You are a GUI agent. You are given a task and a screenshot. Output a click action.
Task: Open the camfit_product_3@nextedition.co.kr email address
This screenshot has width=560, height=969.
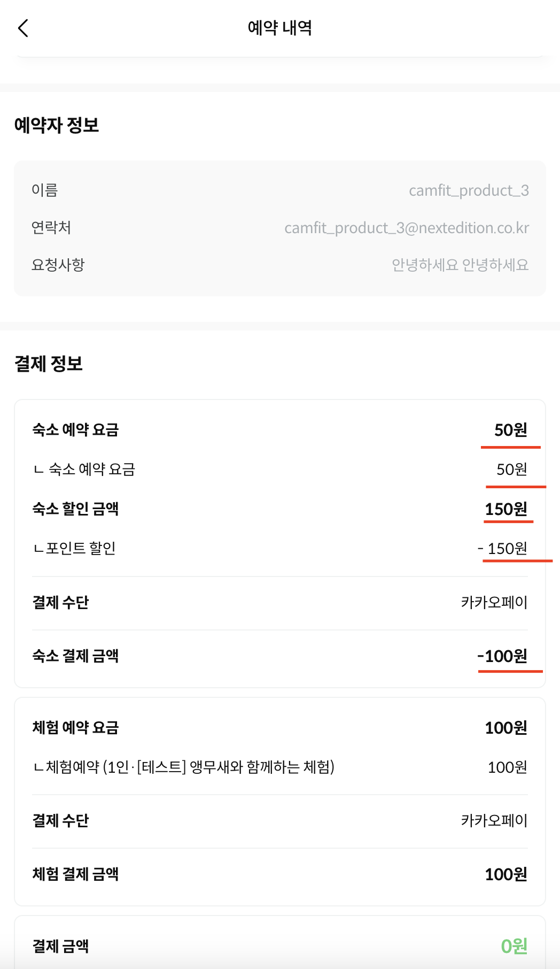click(407, 228)
